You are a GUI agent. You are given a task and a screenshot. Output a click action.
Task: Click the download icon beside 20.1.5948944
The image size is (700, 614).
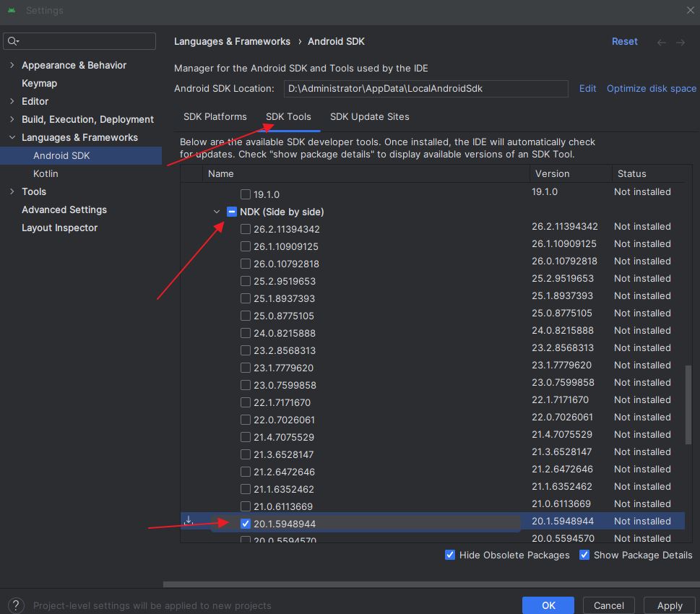point(189,521)
